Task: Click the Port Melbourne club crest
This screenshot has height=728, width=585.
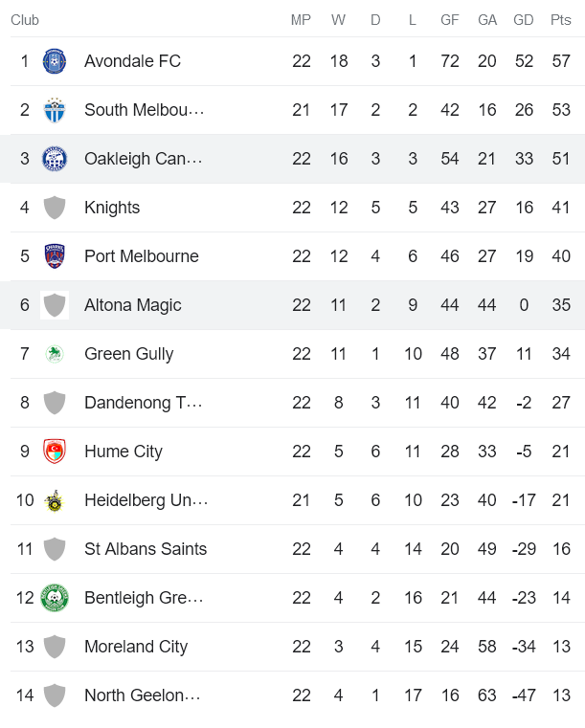Action: (55, 256)
